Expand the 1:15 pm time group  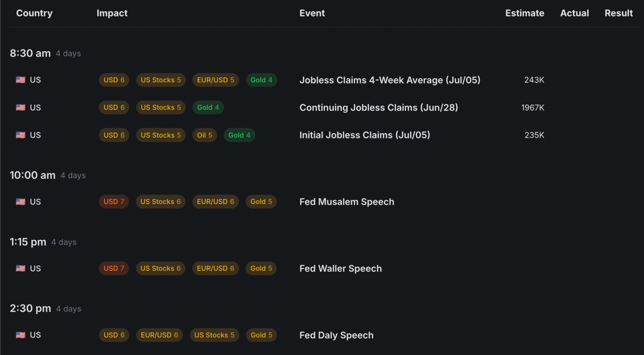click(x=28, y=242)
